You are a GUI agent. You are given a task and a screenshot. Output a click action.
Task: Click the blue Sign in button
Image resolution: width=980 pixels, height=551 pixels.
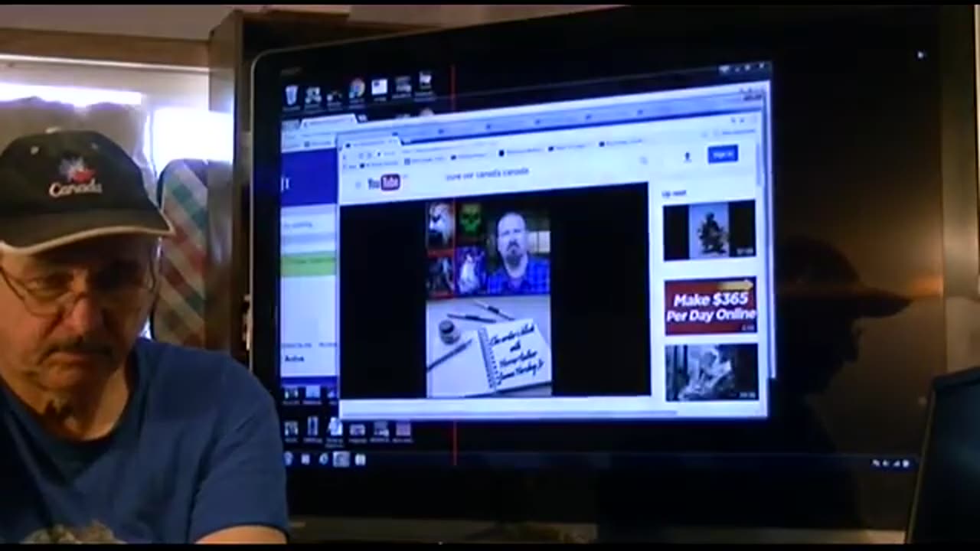click(722, 154)
